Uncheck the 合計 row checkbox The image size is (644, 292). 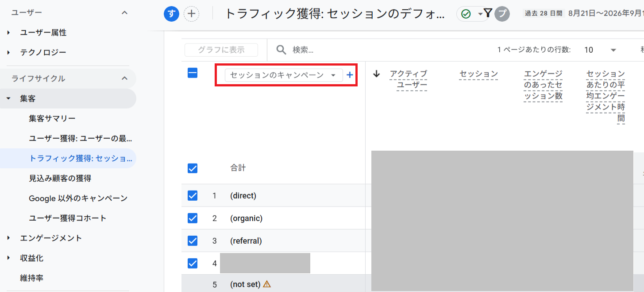coord(193,168)
